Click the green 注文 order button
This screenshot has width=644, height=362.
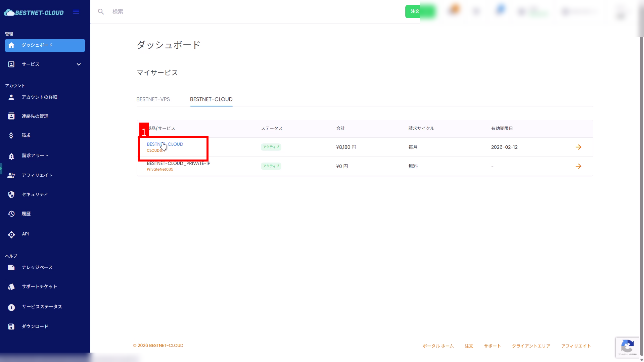tap(414, 11)
